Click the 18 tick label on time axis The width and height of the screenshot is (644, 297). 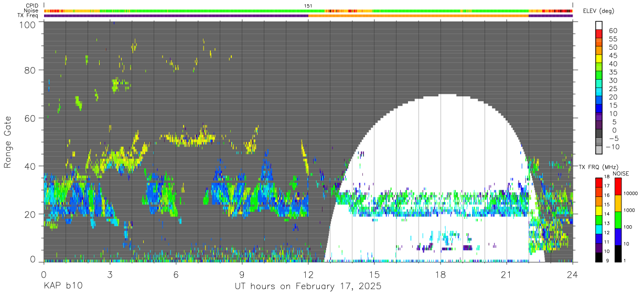pyautogui.click(x=441, y=274)
